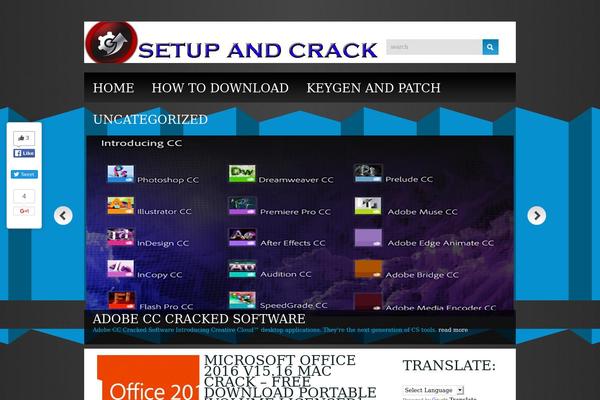Open the KEYGEN AND PATCH menu item

pyautogui.click(x=373, y=88)
